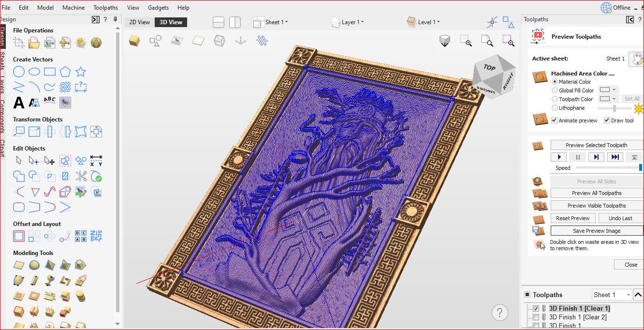Click the question mark help circle in viewport
Image resolution: width=644 pixels, height=330 pixels.
(499, 312)
